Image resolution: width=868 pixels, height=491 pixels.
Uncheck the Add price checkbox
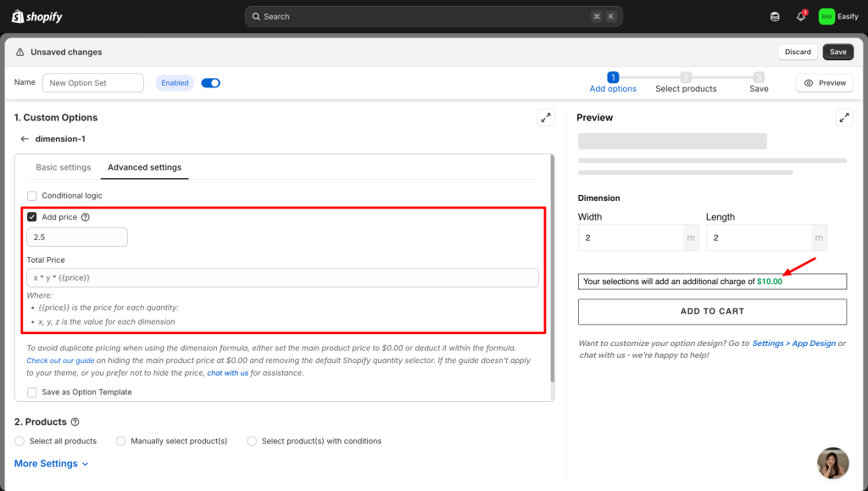pyautogui.click(x=32, y=217)
